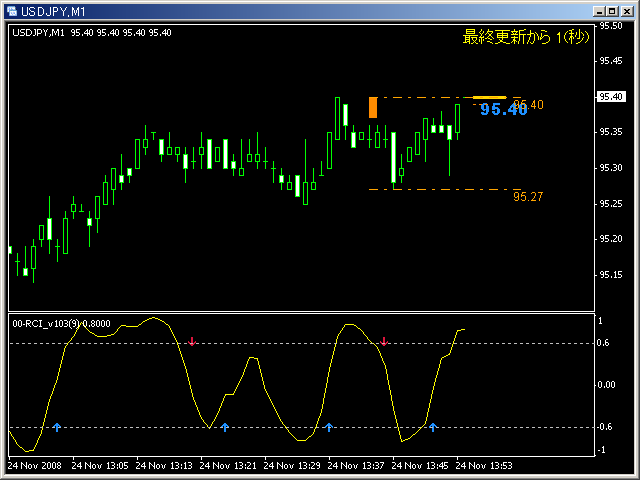Image resolution: width=640 pixels, height=480 pixels.
Task: Click the 95.35 price axis label
Action: pos(611,132)
